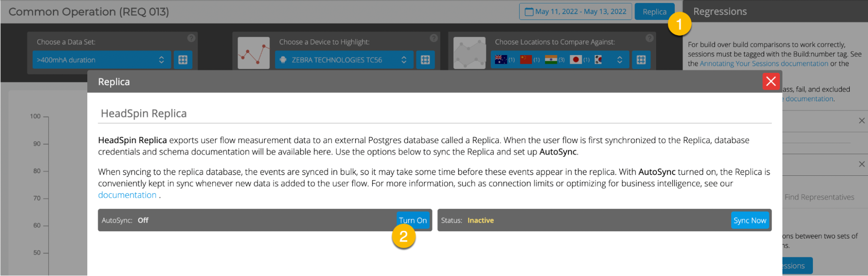This screenshot has width=868, height=276.
Task: Click the locations comparison chart thumbnail
Action: pos(469,53)
